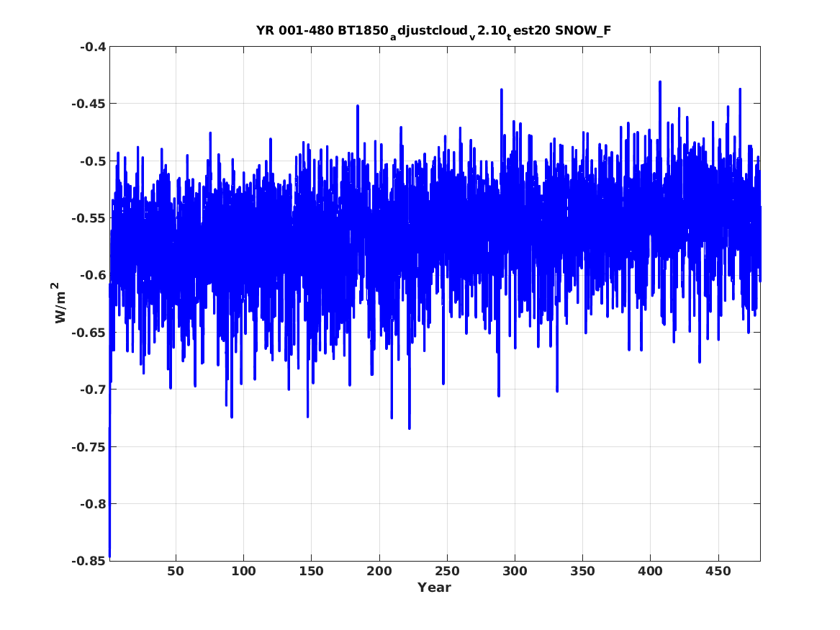
Task: Click the y-axis tick label '-0.75'
Action: [89, 447]
